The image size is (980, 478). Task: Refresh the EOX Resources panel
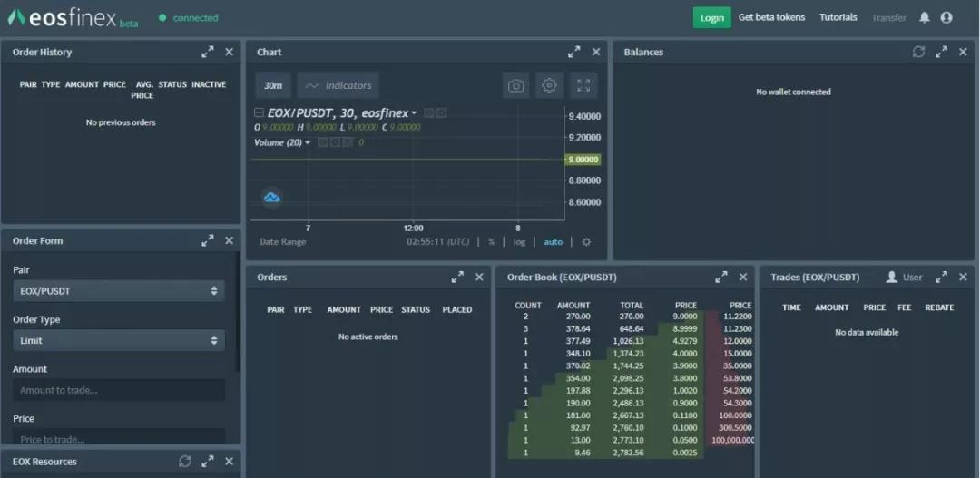(x=185, y=461)
